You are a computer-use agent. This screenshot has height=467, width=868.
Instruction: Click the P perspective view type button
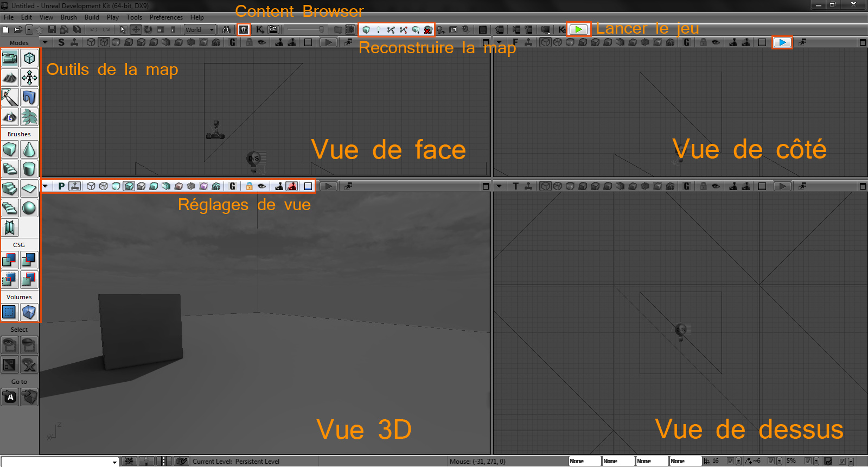point(61,186)
